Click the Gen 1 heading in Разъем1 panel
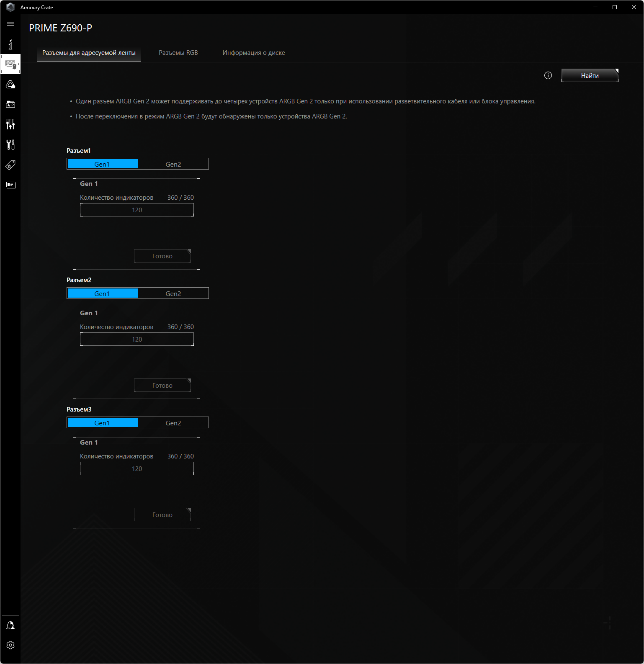644x664 pixels. coord(89,184)
